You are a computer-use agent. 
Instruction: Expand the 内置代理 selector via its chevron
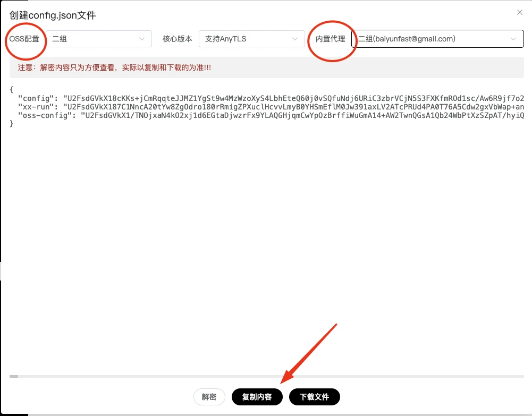[x=513, y=39]
